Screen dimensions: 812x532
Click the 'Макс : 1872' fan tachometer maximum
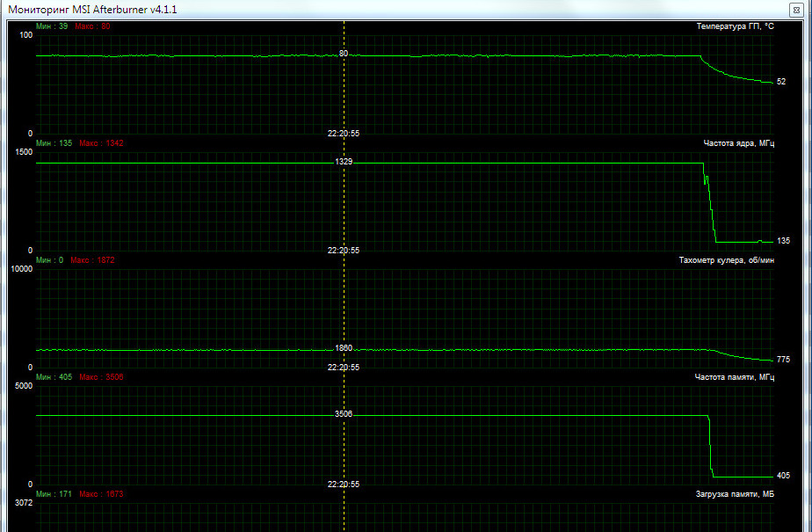pyautogui.click(x=92, y=260)
